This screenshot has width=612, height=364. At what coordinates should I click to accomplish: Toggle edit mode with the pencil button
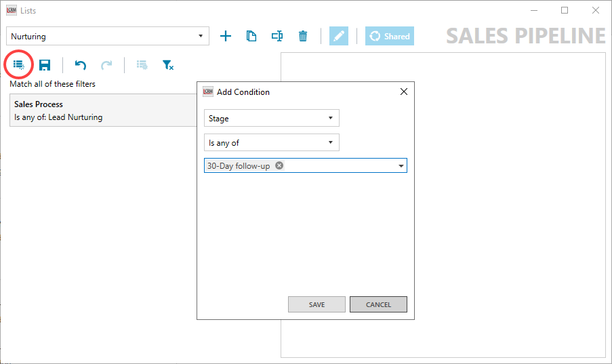tap(339, 36)
